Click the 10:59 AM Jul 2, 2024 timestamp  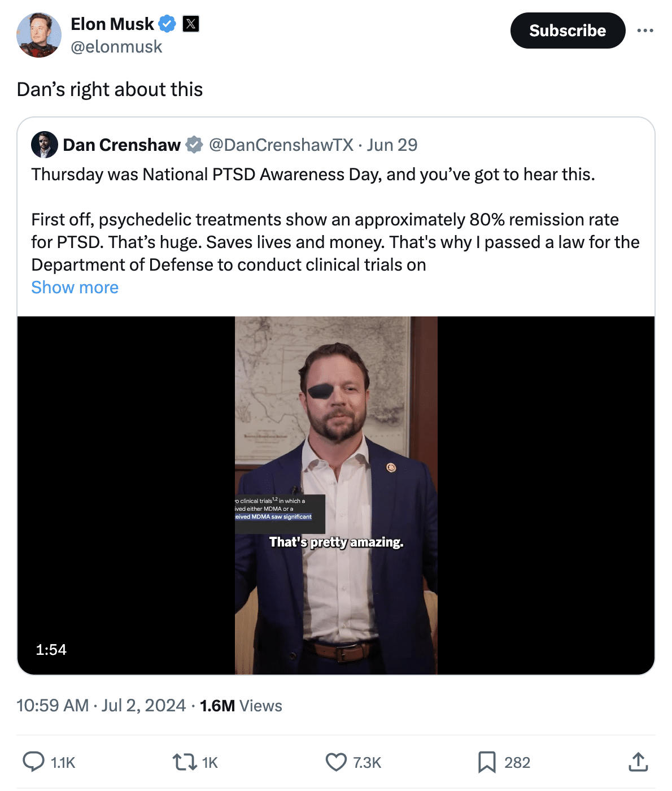[101, 706]
